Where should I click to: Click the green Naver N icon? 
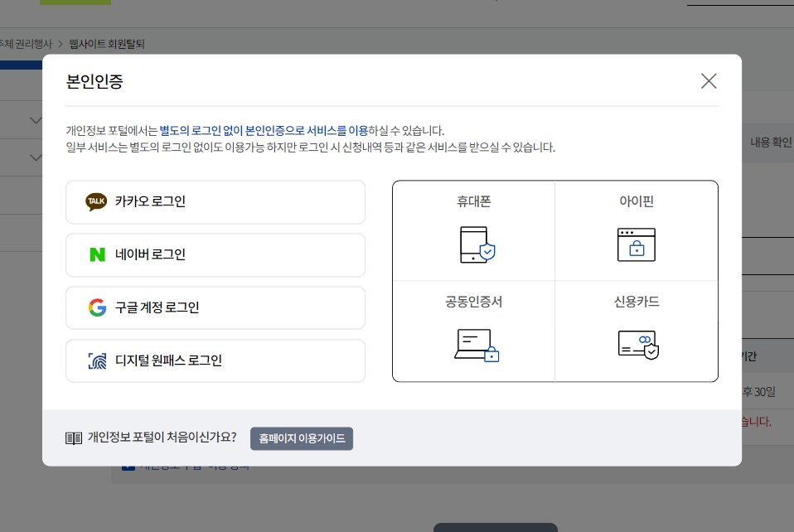coord(97,254)
